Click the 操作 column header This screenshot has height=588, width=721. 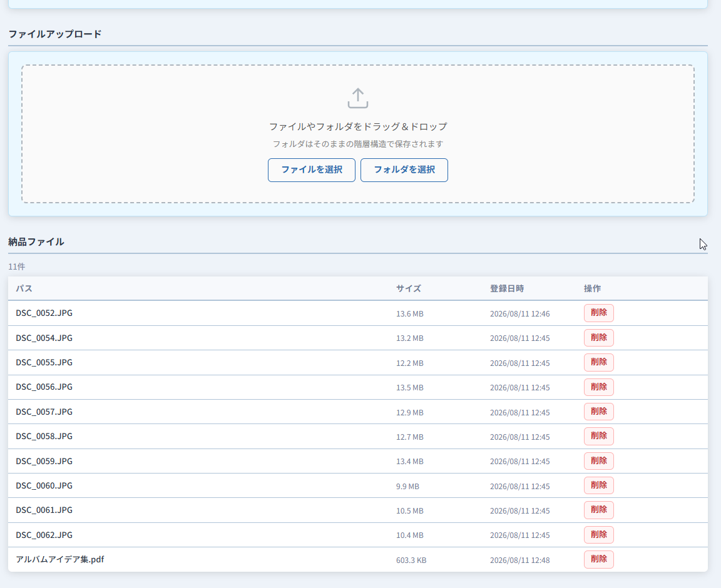click(x=592, y=289)
